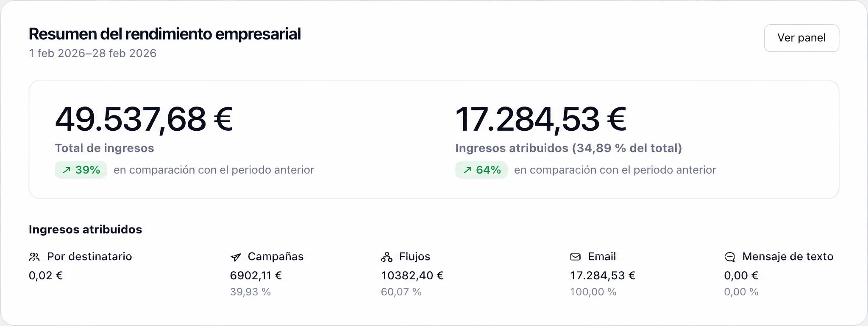The height and width of the screenshot is (326, 868).
Task: Click the Mensaje de texto chat icon
Action: [730, 257]
